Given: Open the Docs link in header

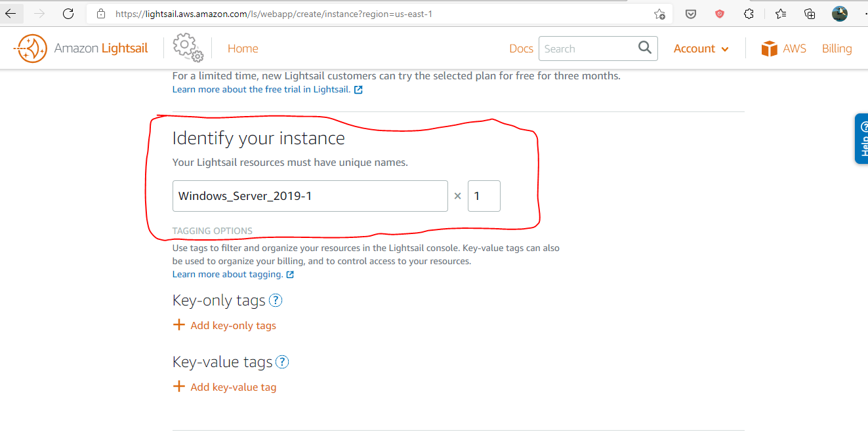Looking at the screenshot, I should click(x=521, y=49).
